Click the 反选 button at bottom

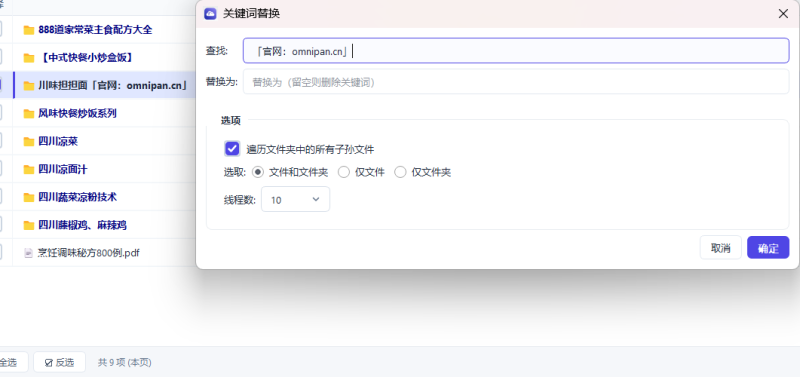click(x=60, y=362)
